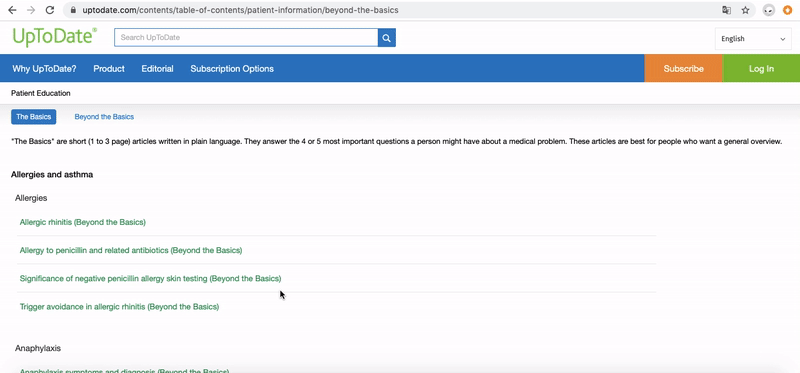Open Allergy to penicillin and related antibiotics link
This screenshot has height=373, width=800.
pos(131,251)
